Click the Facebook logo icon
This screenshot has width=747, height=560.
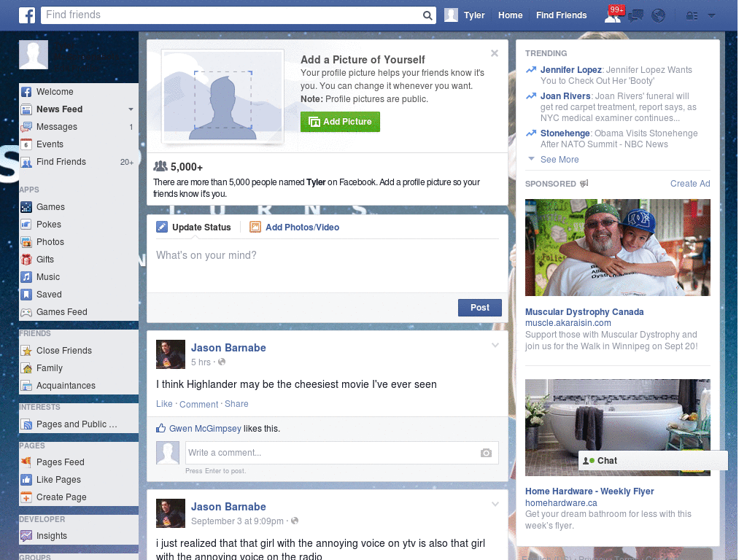pyautogui.click(x=27, y=15)
